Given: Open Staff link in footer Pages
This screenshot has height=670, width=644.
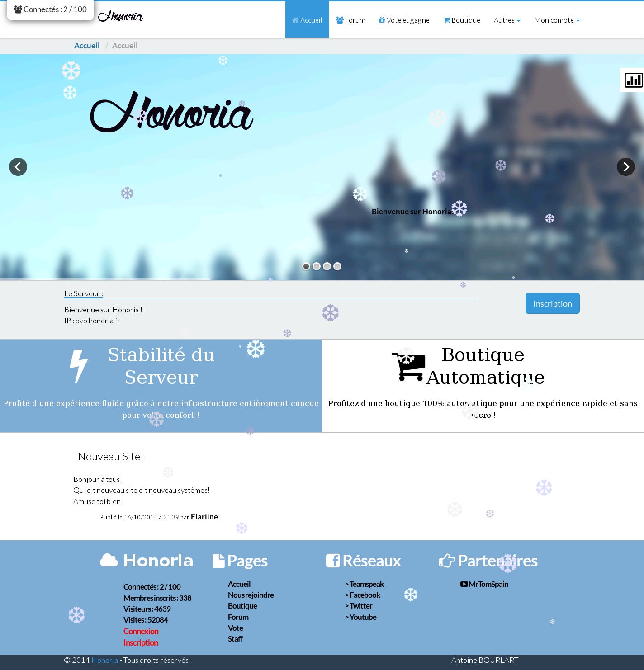Looking at the screenshot, I should coord(235,639).
